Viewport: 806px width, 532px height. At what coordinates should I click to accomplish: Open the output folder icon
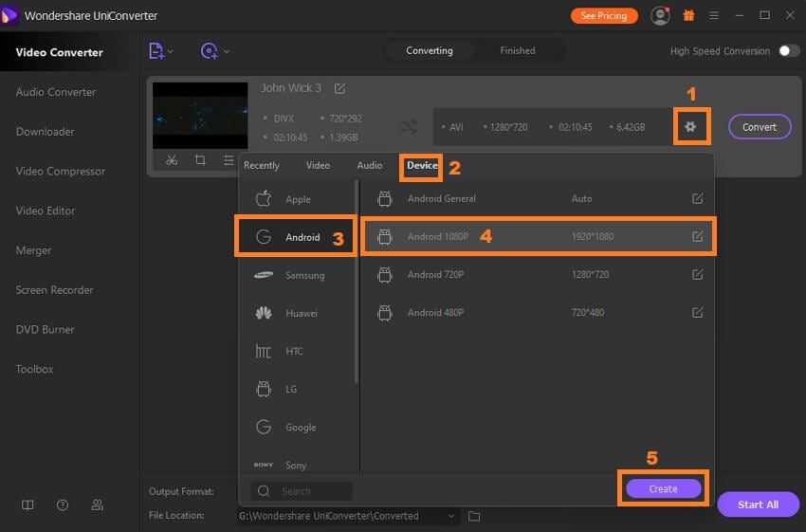474,516
